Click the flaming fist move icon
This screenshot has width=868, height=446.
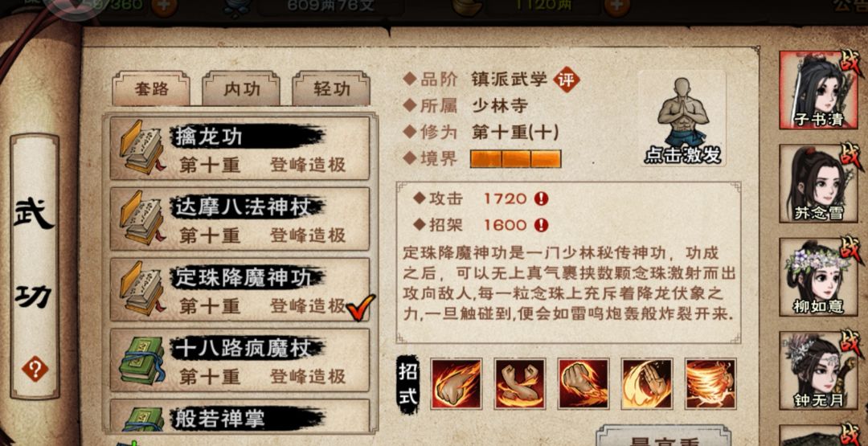coord(457,383)
